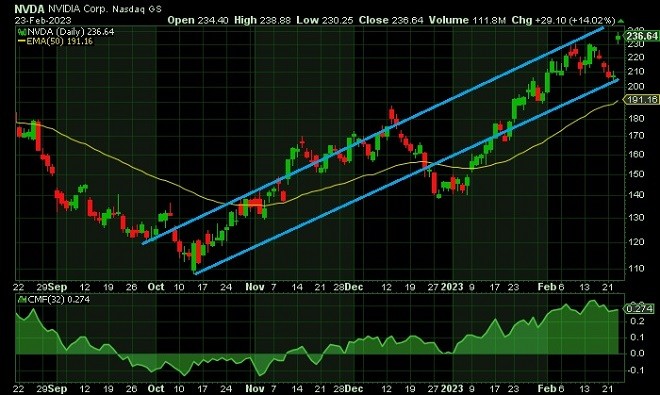The image size is (660, 395).
Task: Click the Close 236.64 value in the header
Action: point(391,20)
